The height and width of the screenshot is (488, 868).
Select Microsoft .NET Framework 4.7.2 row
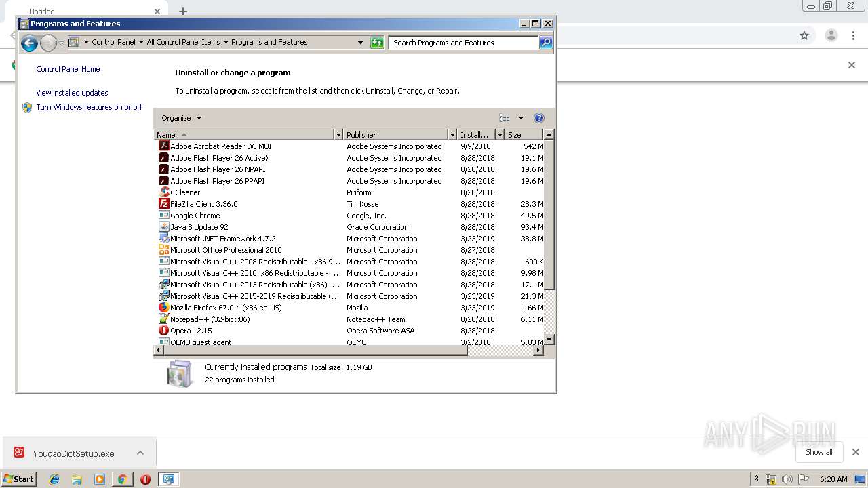click(x=349, y=239)
